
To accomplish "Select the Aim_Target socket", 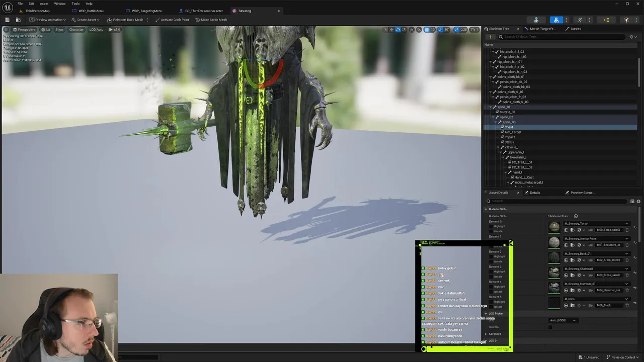I will click(x=513, y=132).
